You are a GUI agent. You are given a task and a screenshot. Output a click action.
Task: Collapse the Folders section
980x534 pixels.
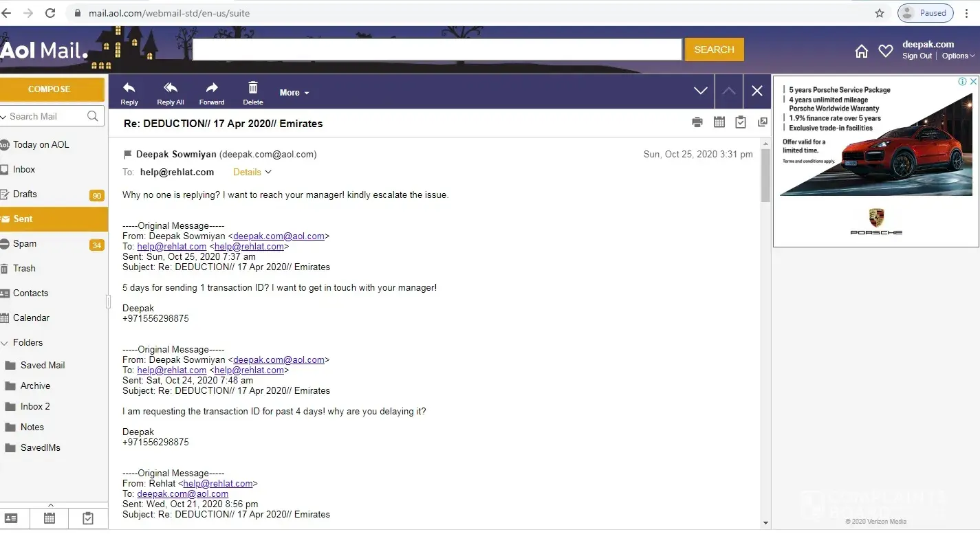point(6,343)
